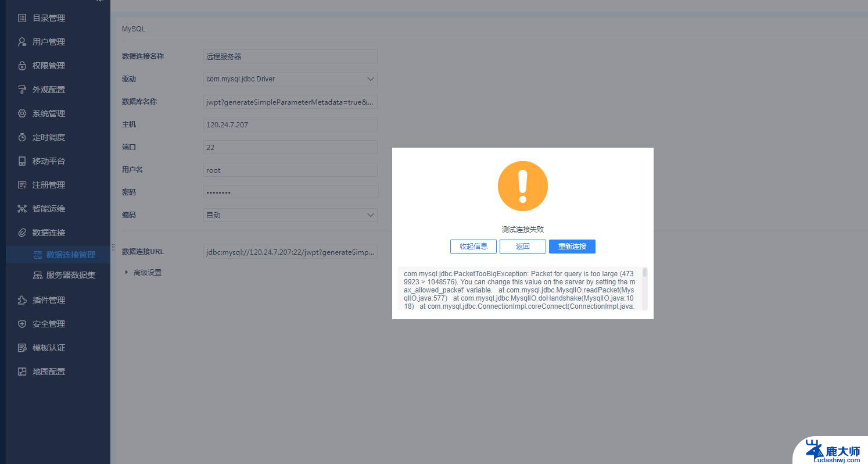The height and width of the screenshot is (464, 868).
Task: Click the 重新连接 button
Action: (572, 247)
